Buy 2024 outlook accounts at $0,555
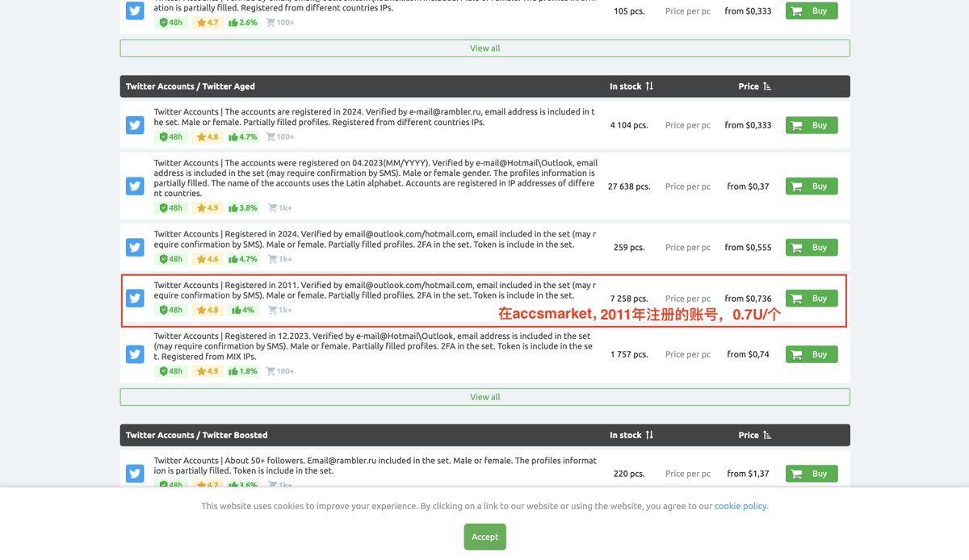Screen dimensions: 969x560 point(812,248)
